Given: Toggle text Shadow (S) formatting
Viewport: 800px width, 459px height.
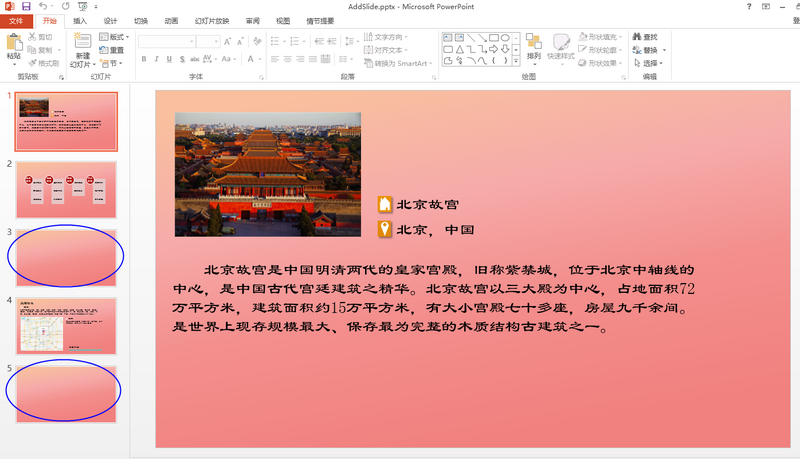Looking at the screenshot, I should click(x=182, y=59).
